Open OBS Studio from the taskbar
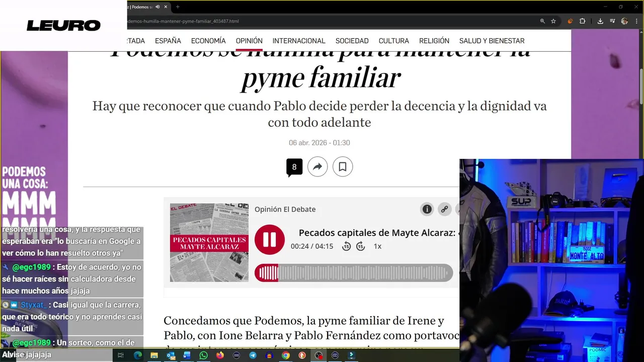 [x=318, y=355]
